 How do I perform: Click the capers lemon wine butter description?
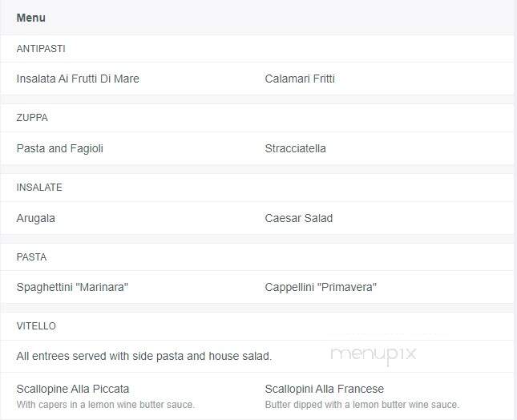click(106, 405)
